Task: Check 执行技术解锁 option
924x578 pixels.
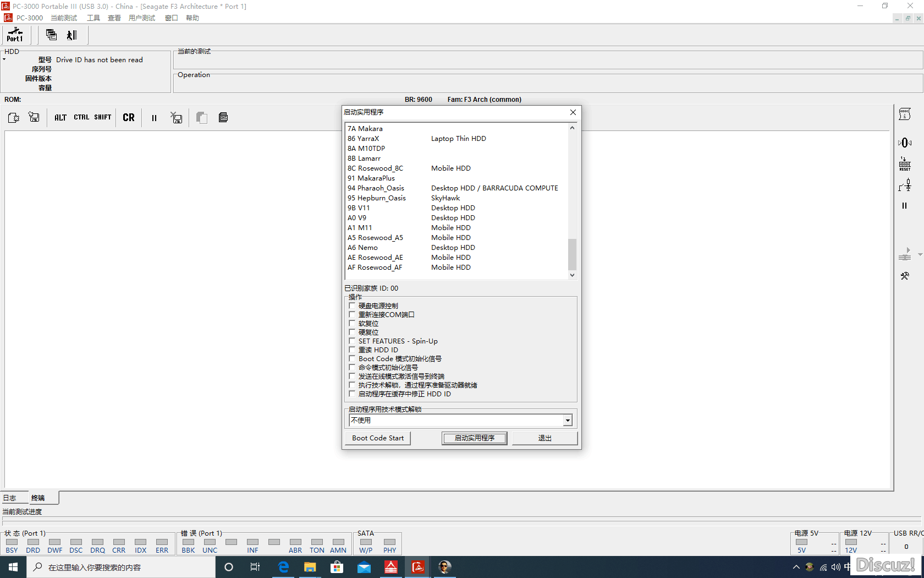Action: click(x=352, y=385)
